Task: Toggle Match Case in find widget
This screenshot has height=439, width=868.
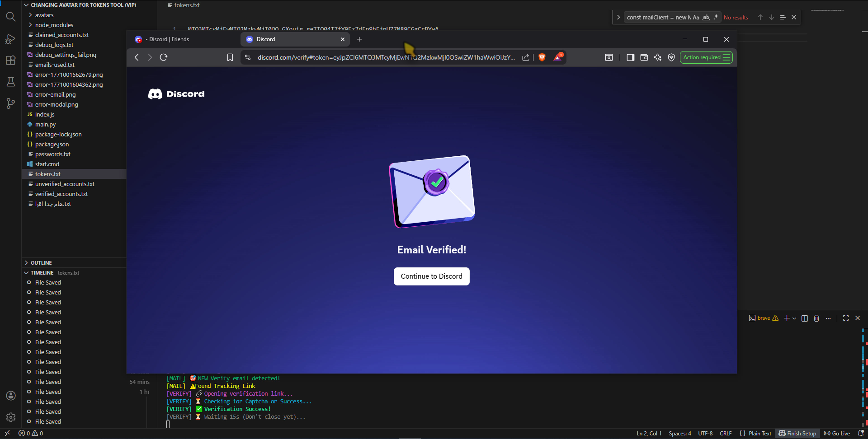Action: (696, 17)
